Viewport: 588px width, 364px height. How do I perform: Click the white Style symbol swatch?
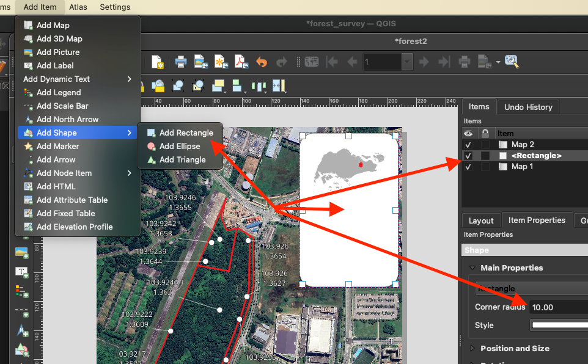[x=559, y=325]
